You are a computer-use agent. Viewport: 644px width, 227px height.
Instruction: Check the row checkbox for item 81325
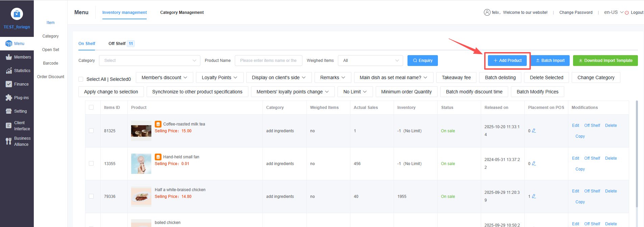(x=91, y=131)
